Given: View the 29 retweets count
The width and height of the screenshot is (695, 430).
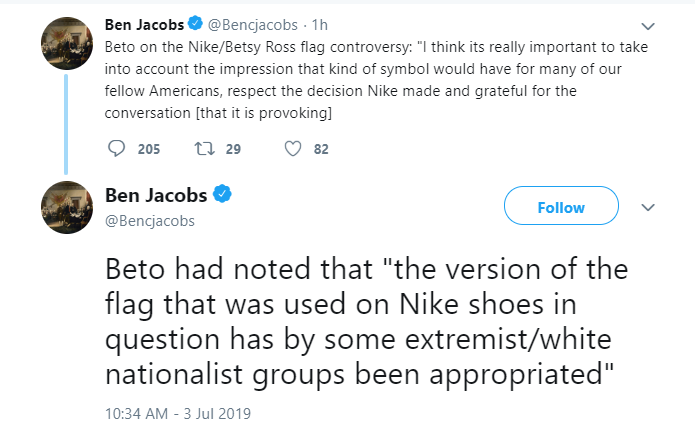Looking at the screenshot, I should click(233, 149).
